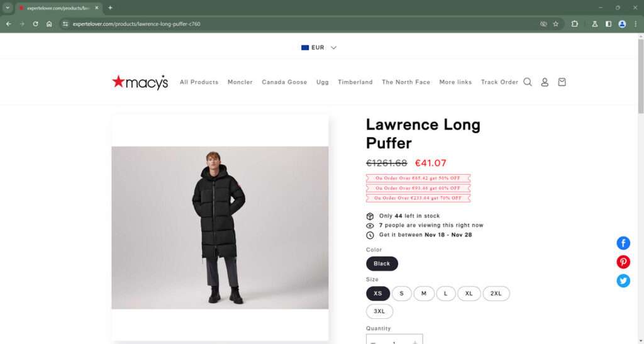The height and width of the screenshot is (344, 644).
Task: Share product on Facebook
Action: [x=623, y=243]
